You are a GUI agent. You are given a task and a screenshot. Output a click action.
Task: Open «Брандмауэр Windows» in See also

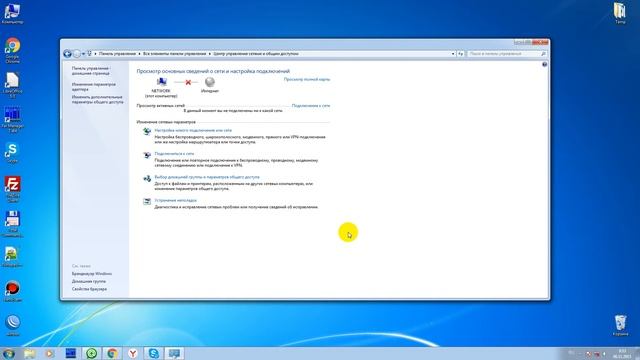tap(92, 273)
